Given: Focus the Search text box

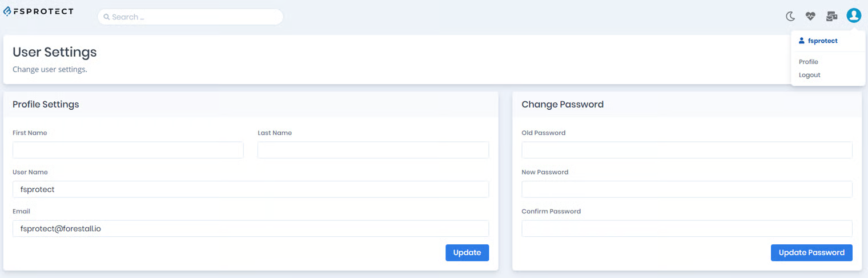Looking at the screenshot, I should coord(194,17).
